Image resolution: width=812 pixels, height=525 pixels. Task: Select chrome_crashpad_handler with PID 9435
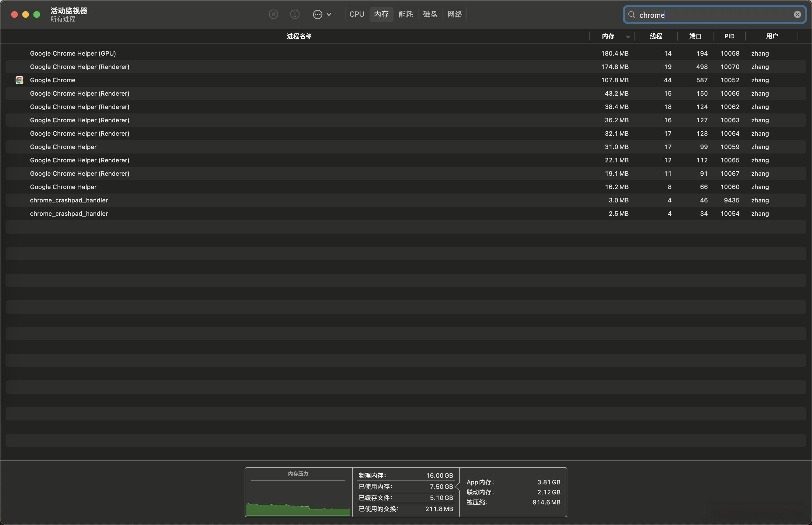[406, 200]
